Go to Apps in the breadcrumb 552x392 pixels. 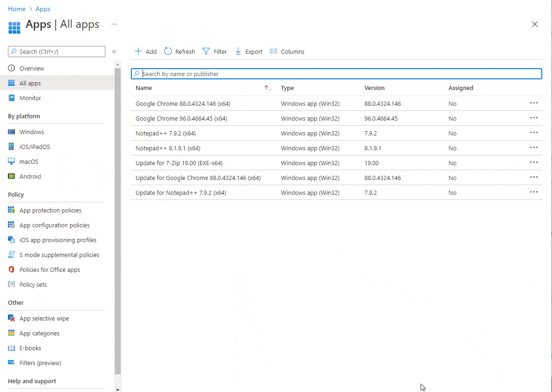[43, 9]
